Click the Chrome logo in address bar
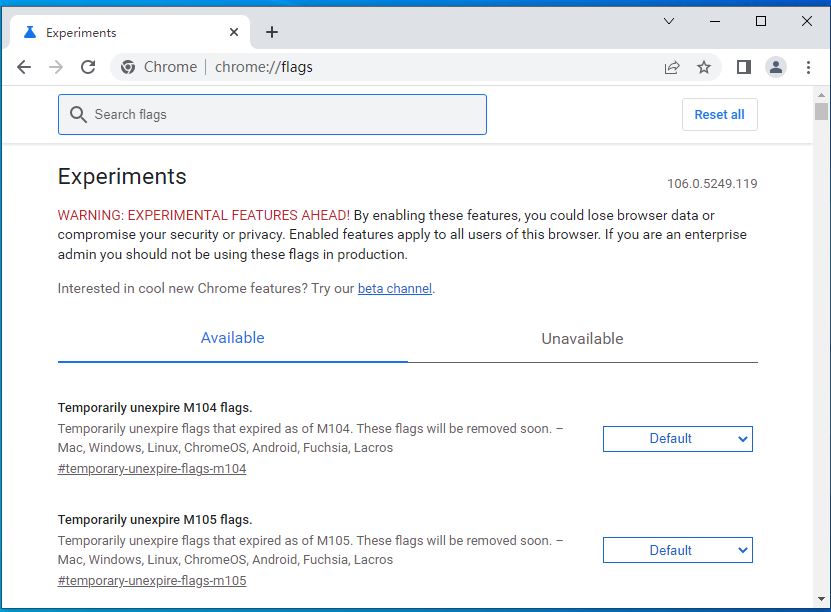The height and width of the screenshot is (612, 831). [x=128, y=67]
